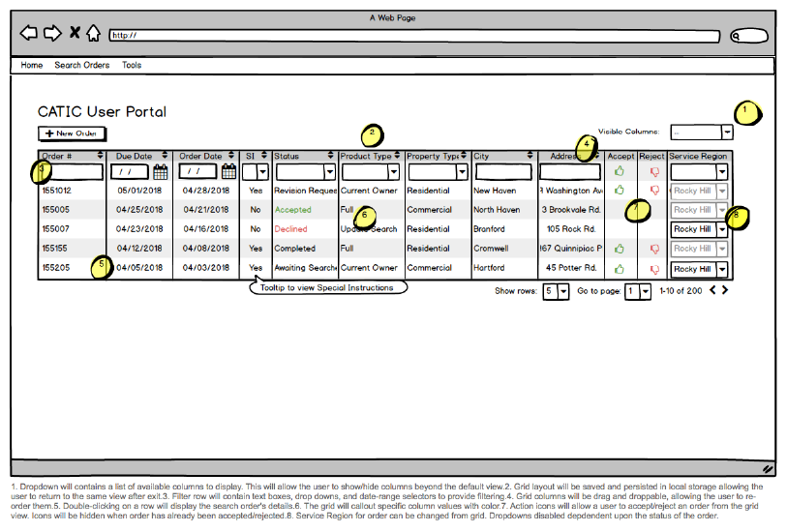Screen dimensions: 787x532
Task: Click the browser home icon
Action: pos(93,33)
